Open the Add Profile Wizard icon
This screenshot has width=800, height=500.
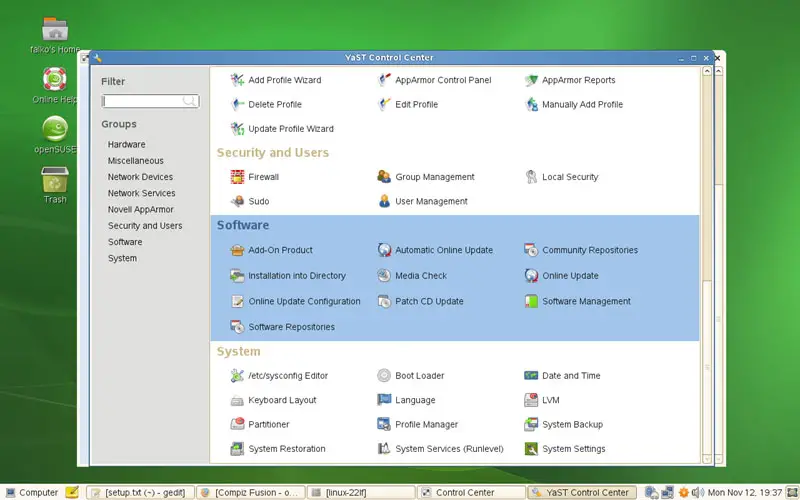pyautogui.click(x=237, y=80)
